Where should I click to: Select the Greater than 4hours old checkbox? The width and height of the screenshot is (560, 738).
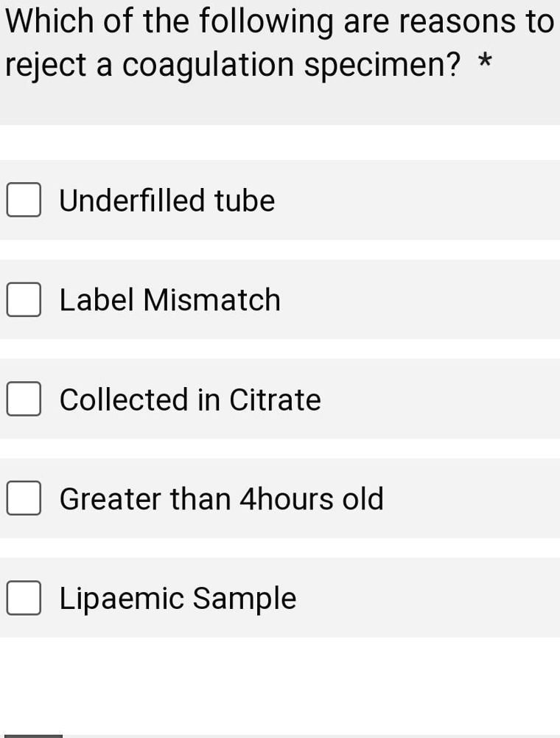(24, 499)
